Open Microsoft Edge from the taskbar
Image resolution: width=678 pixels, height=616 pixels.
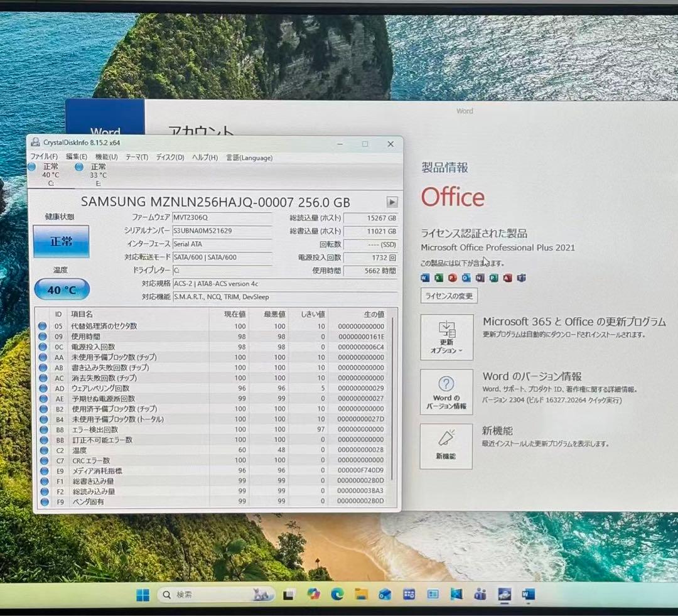(337, 595)
